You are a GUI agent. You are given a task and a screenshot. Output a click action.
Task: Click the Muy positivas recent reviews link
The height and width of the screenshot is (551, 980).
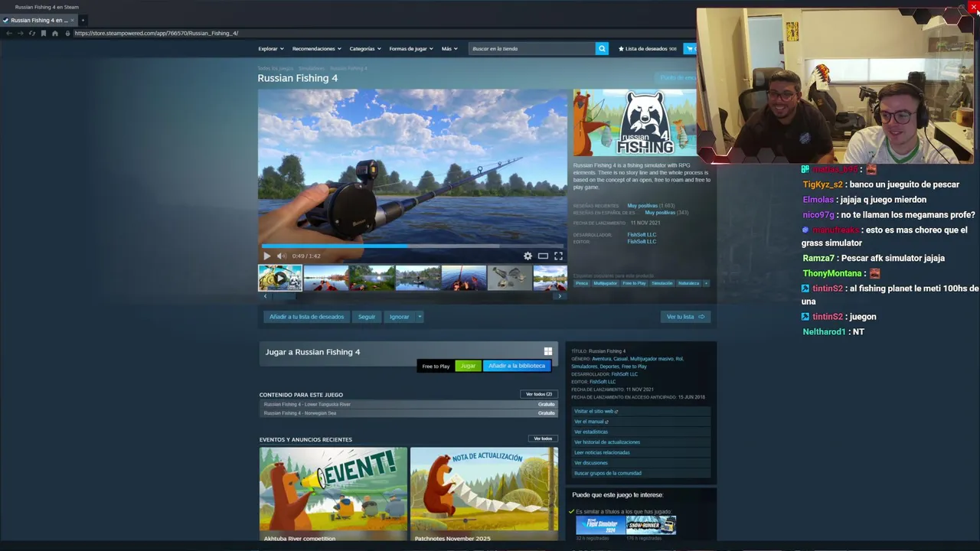pos(642,205)
